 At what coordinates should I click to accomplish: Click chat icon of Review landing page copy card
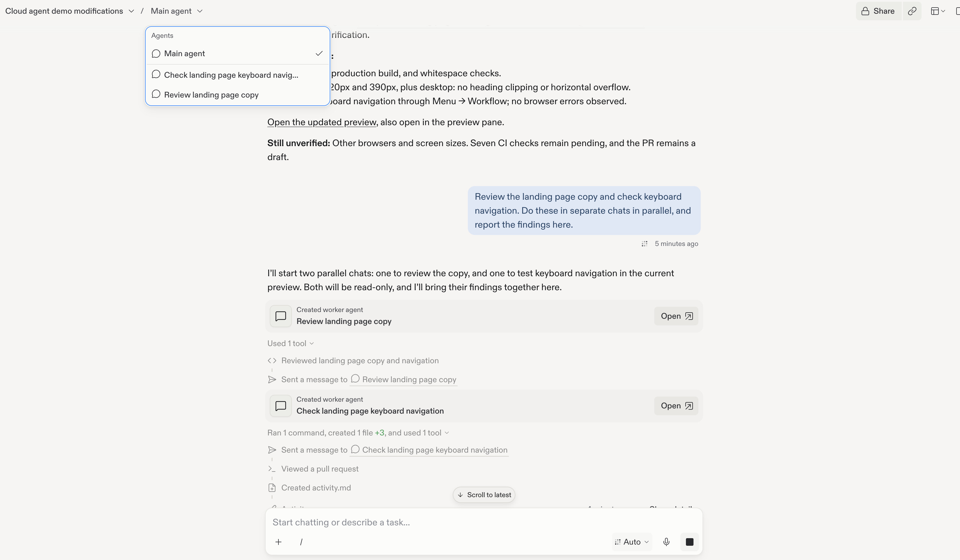coord(281,316)
